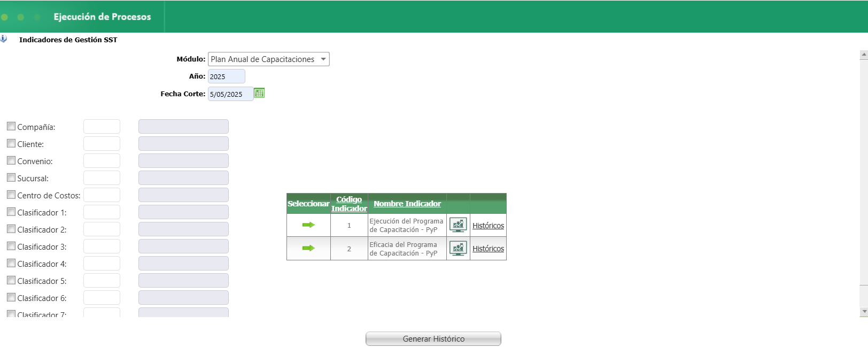Check the Centro de Costos box
This screenshot has height=355, width=868.
pyautogui.click(x=11, y=195)
